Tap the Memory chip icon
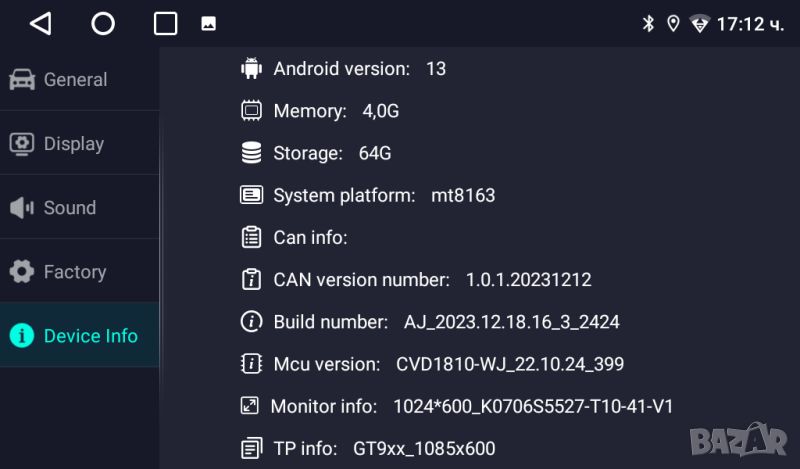This screenshot has height=469, width=800. [x=251, y=111]
